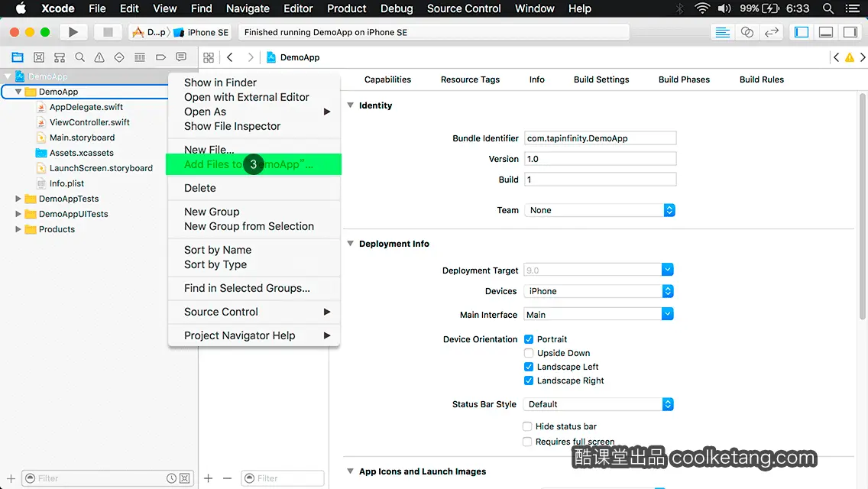
Task: Open the Source Control navigator
Action: [39, 57]
